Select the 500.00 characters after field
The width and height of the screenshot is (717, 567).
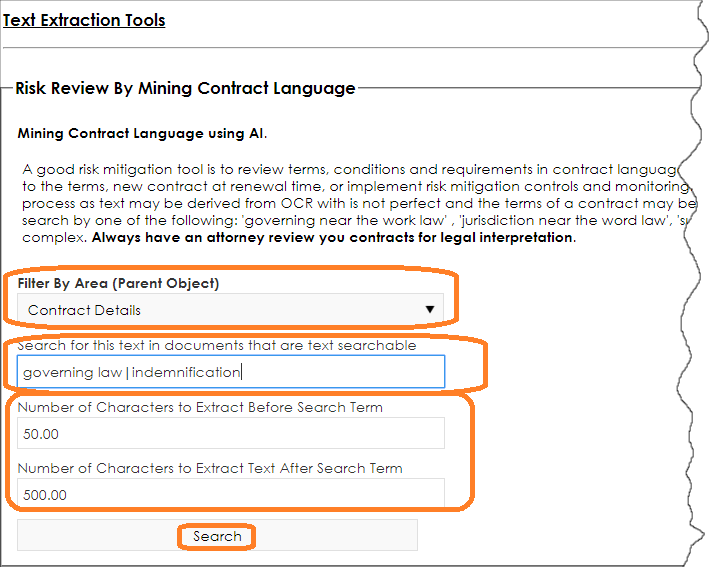click(x=231, y=493)
